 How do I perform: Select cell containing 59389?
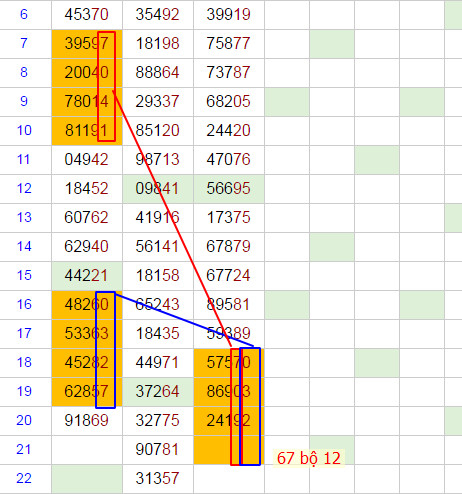[x=229, y=334]
